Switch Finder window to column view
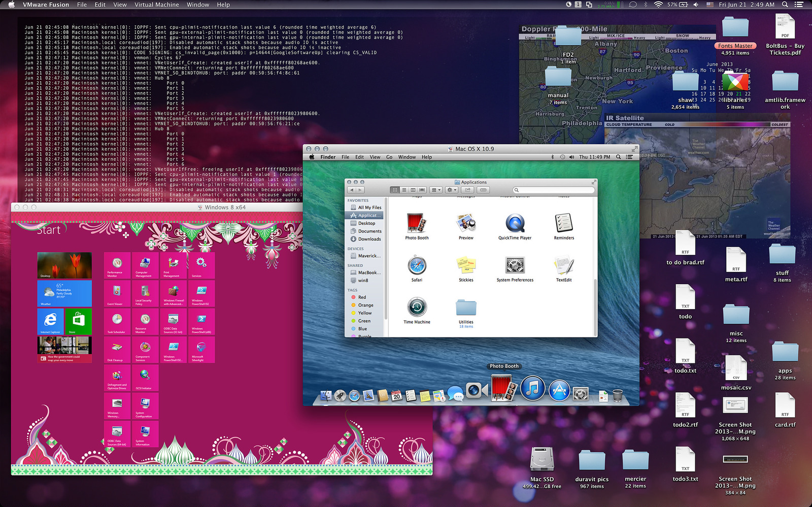 point(413,190)
